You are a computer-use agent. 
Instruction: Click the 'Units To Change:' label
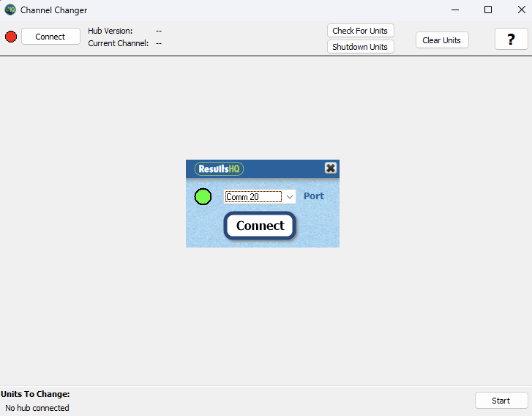(35, 394)
